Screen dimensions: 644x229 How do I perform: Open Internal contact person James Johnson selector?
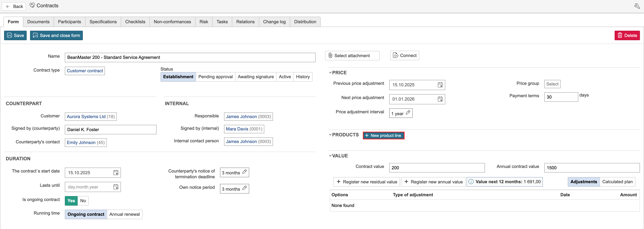(248, 141)
